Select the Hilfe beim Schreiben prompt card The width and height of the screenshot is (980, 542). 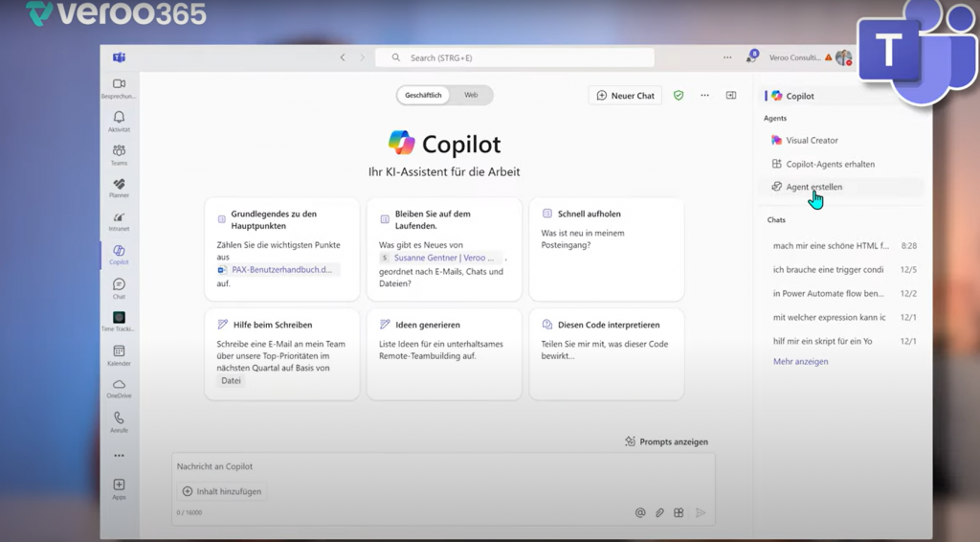tap(282, 353)
